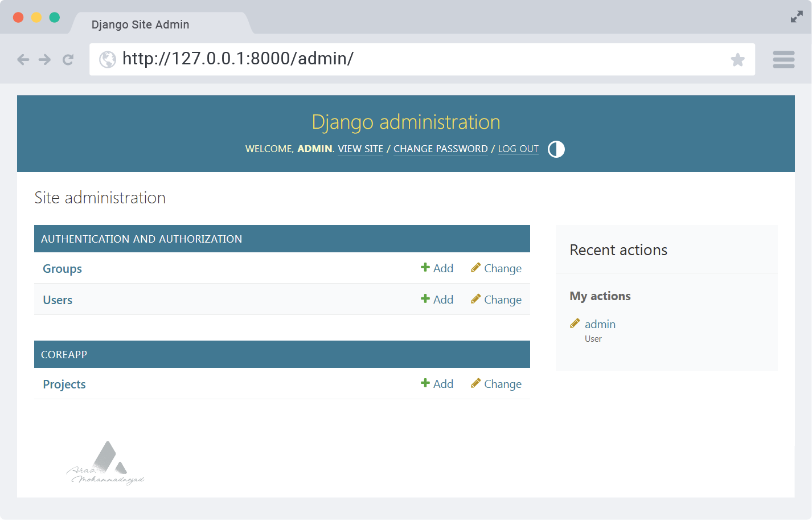This screenshot has width=812, height=520.
Task: Click the Site administration heading
Action: click(x=100, y=198)
